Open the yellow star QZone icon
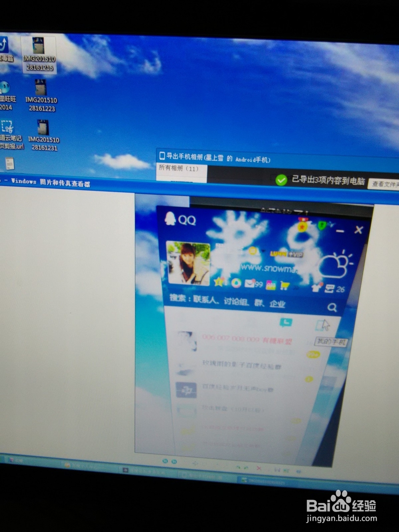Image resolution: width=399 pixels, height=532 pixels. click(x=219, y=282)
